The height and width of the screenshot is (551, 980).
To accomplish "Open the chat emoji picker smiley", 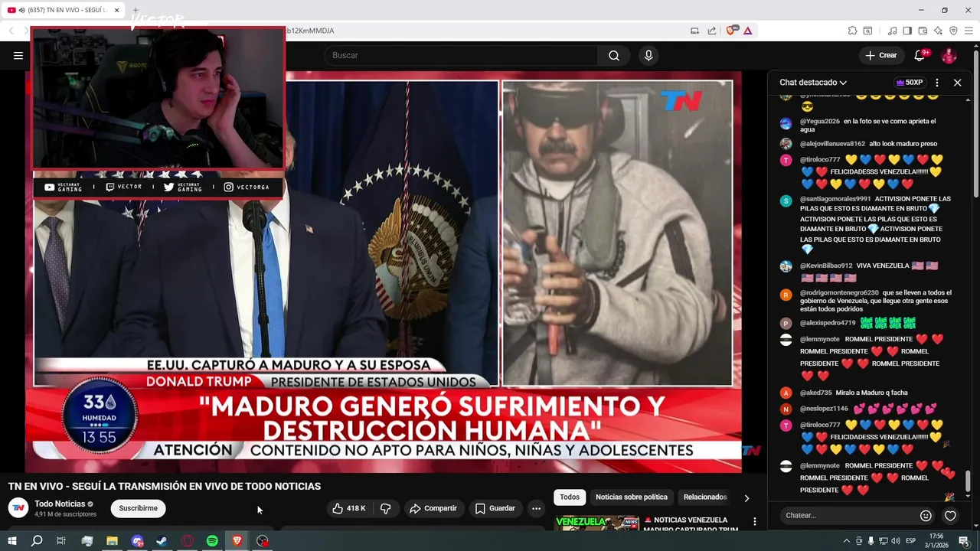I will pyautogui.click(x=926, y=516).
